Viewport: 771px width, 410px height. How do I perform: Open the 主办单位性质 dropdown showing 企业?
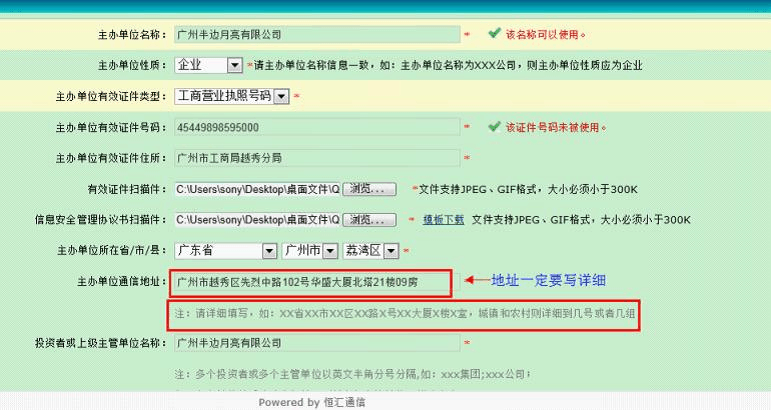(x=208, y=65)
